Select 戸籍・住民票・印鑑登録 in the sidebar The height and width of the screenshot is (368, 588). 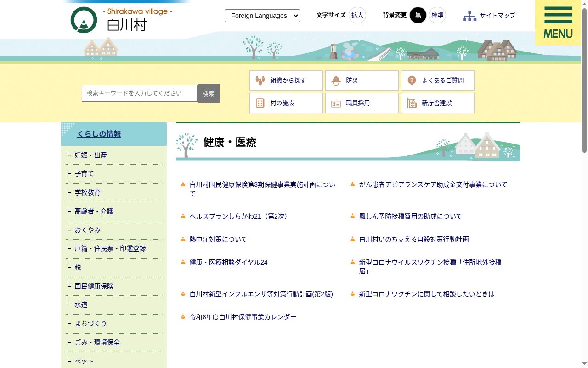point(110,249)
